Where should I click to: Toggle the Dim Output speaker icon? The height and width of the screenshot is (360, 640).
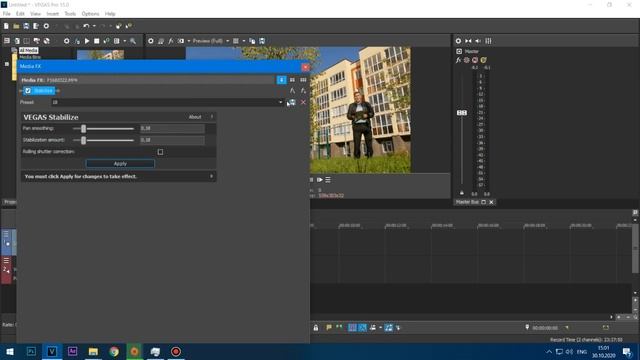tap(478, 41)
